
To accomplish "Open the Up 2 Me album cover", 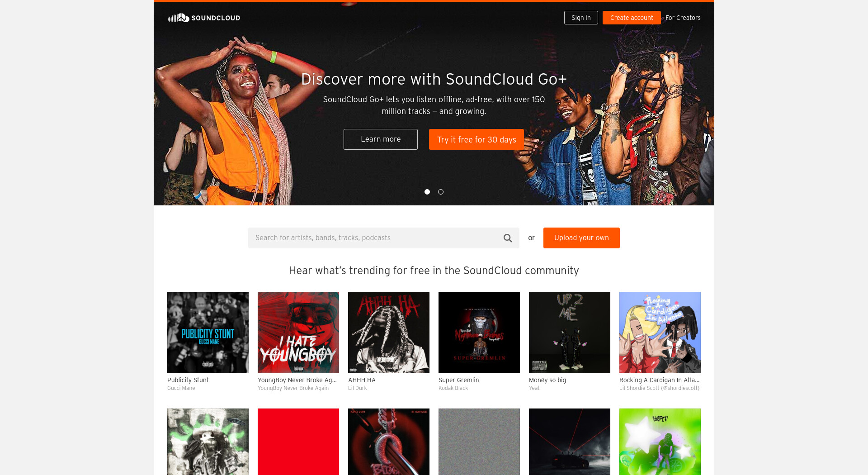I will [x=570, y=332].
